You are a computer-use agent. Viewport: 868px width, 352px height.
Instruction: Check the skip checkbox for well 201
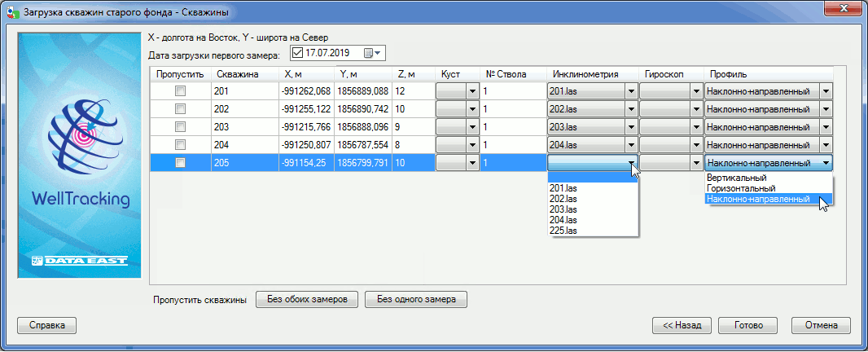coord(181,91)
